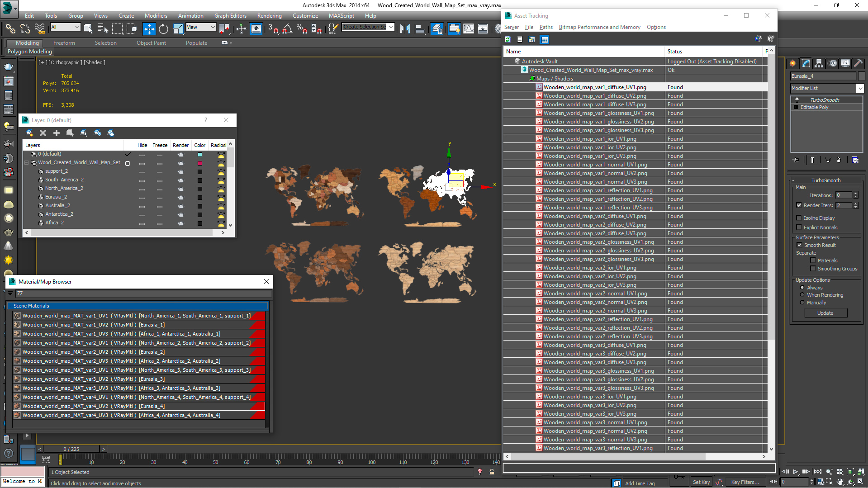Collapse the TurboSmooth rollout
This screenshot has height=488, width=868.
793,180
